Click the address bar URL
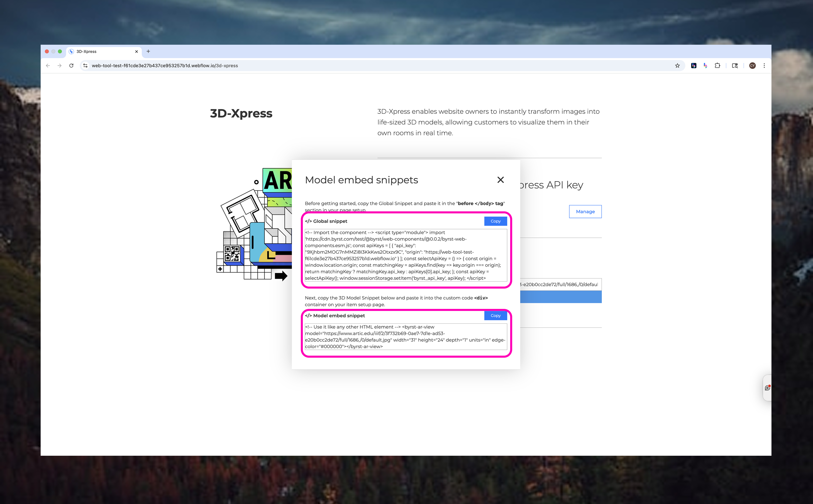 (165, 66)
